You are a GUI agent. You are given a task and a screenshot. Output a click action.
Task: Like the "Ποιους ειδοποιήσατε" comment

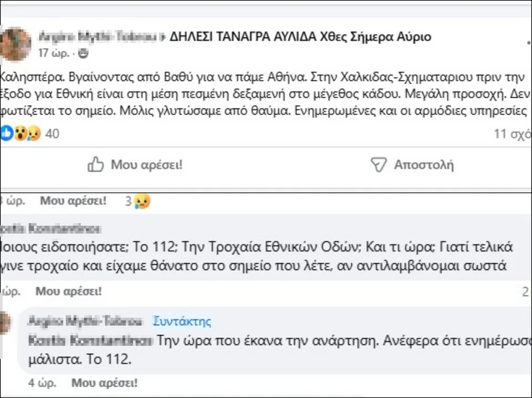68,291
